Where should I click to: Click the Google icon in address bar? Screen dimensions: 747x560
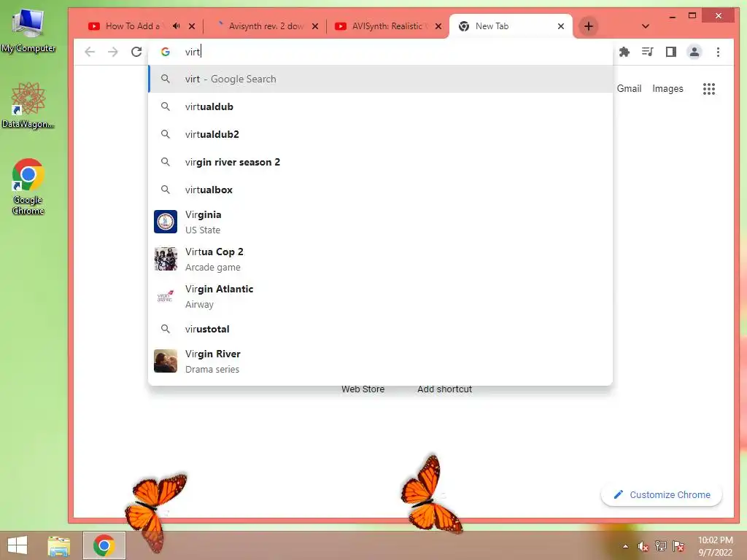pyautogui.click(x=166, y=52)
